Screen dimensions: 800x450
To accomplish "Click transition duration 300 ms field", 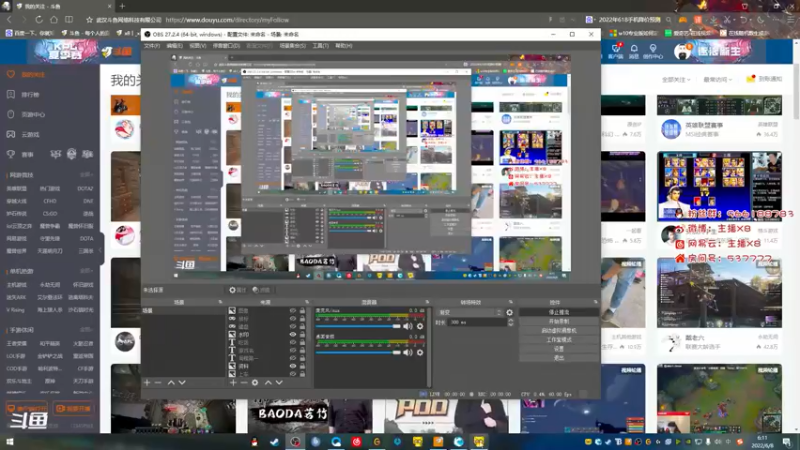I will (x=477, y=322).
